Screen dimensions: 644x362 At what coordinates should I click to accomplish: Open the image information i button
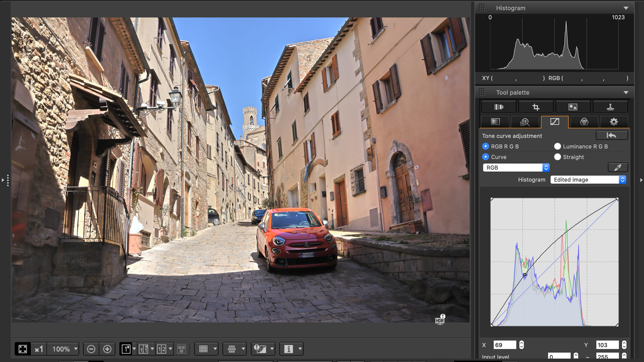[x=289, y=349]
